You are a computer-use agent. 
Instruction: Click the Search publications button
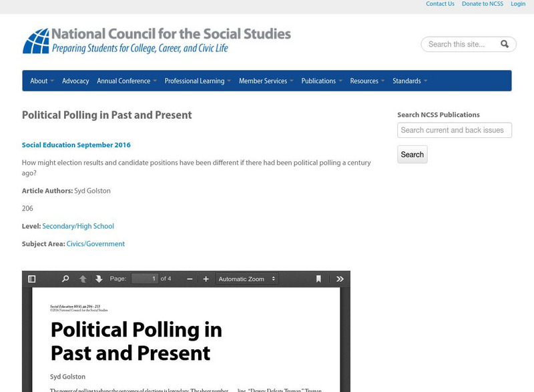(412, 155)
